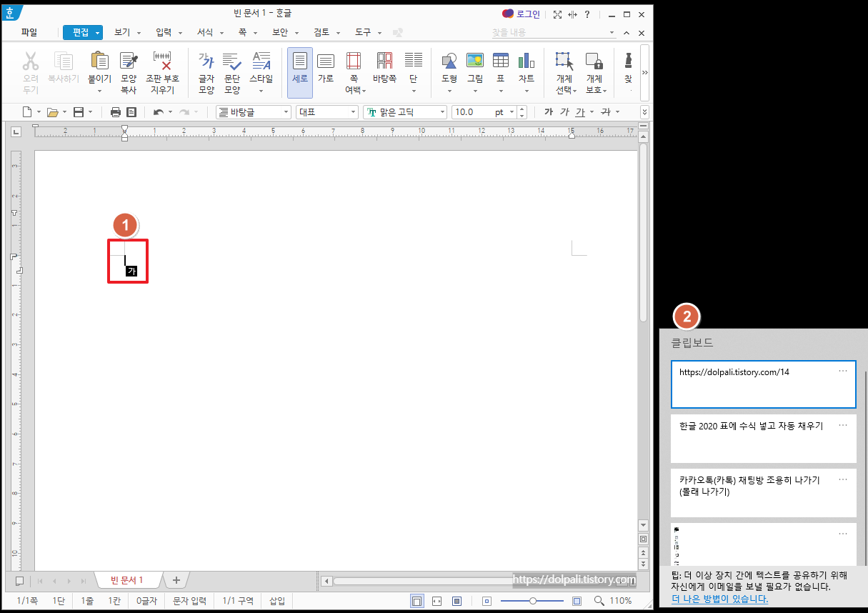
Task: Toggle Strikethrough (가) formatting
Action: tap(606, 112)
